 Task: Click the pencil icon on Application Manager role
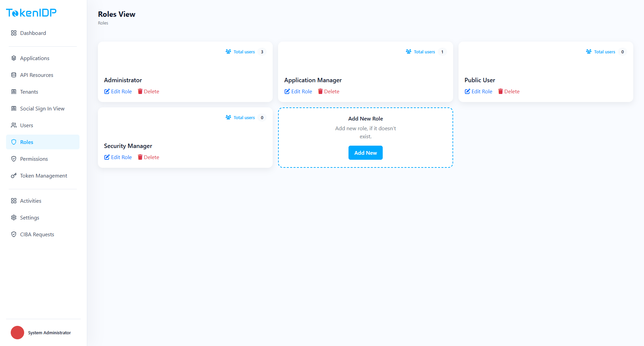click(287, 91)
